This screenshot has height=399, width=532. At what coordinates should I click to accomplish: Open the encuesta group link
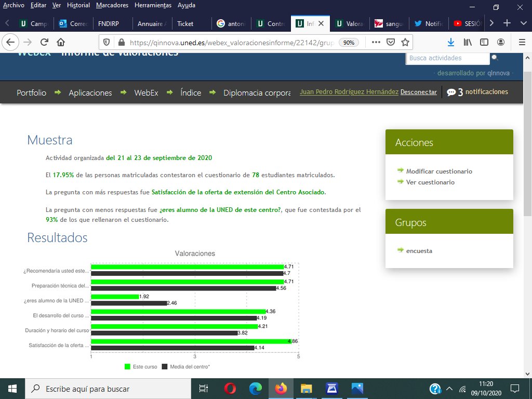coord(419,251)
